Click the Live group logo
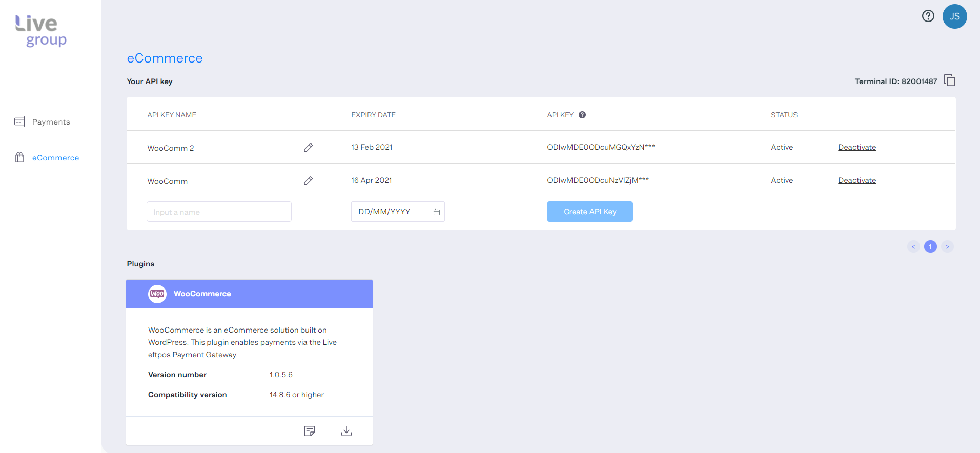Viewport: 980px width, 453px height. [x=41, y=31]
